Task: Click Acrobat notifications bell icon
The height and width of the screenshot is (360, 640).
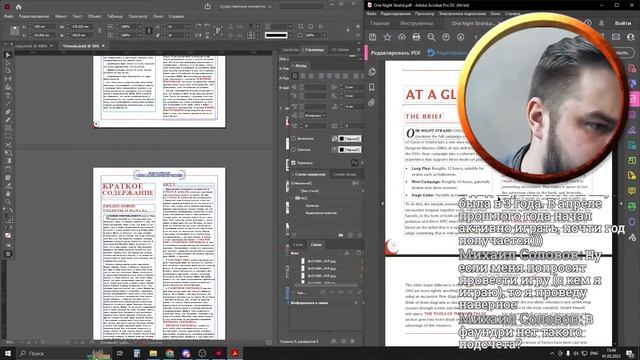Action: (x=602, y=23)
